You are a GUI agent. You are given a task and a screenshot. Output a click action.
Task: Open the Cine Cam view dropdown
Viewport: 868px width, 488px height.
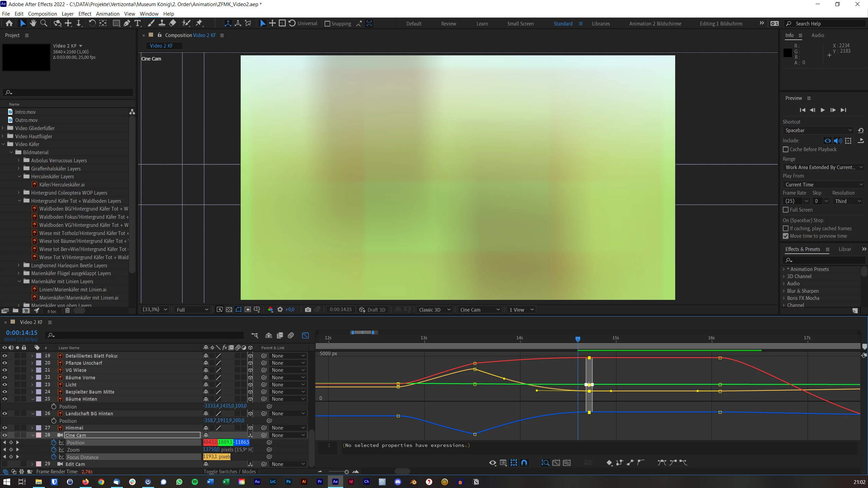[479, 310]
